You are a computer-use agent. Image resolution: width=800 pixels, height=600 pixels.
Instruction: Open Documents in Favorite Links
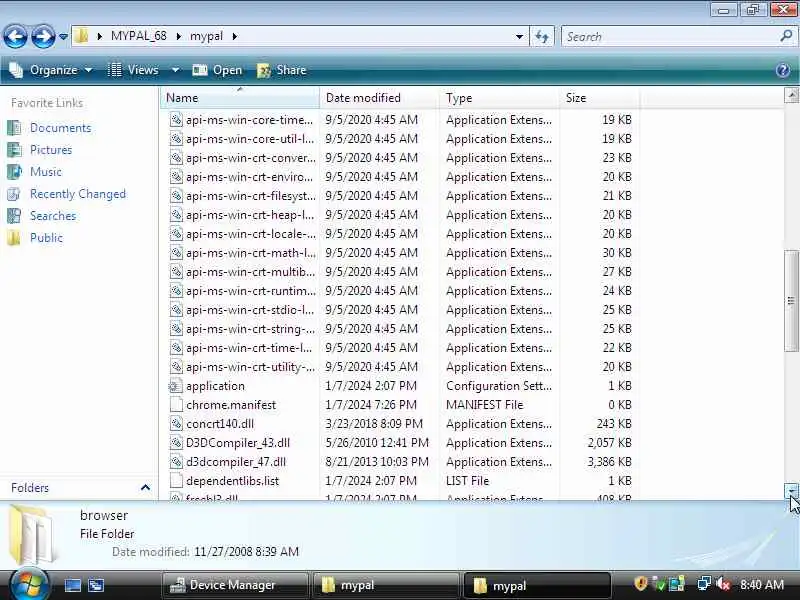tap(60, 128)
